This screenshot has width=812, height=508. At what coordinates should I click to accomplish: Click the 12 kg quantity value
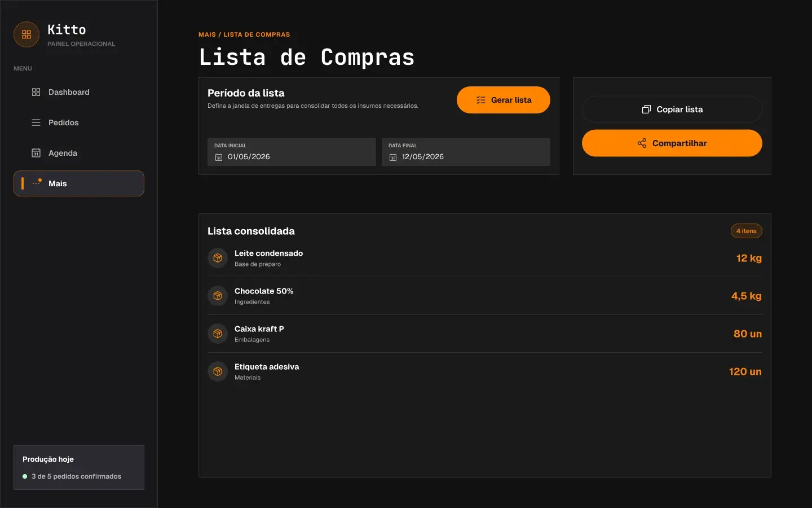tap(749, 258)
